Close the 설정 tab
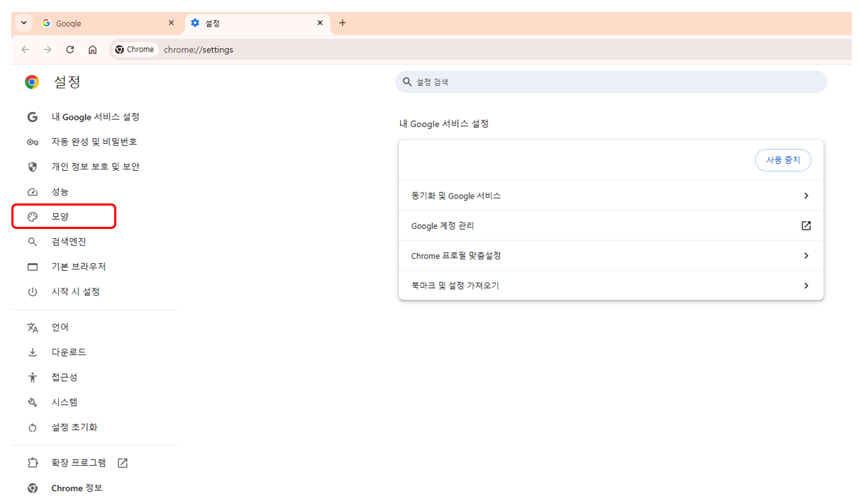The width and height of the screenshot is (859, 504). click(x=320, y=23)
